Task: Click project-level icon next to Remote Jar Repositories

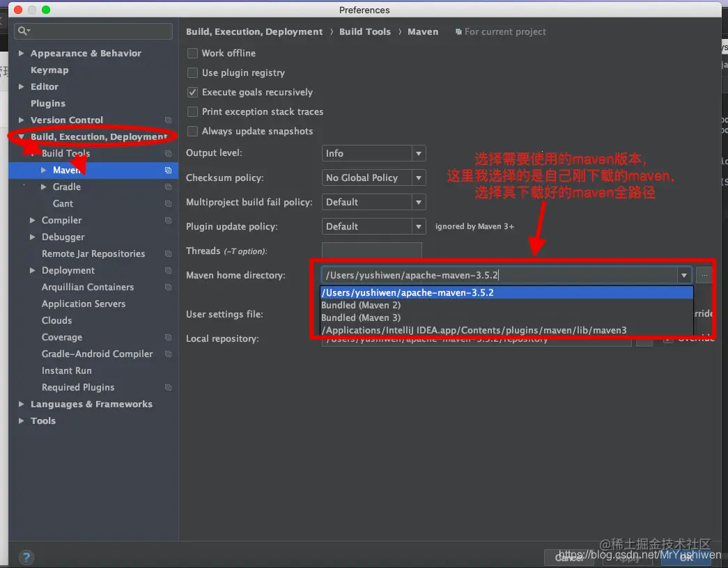Action: pos(168,254)
